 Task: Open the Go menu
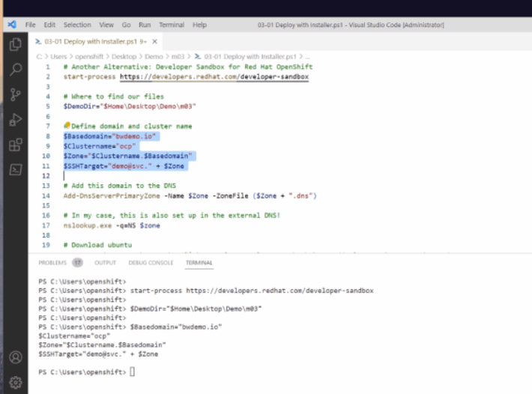pyautogui.click(x=126, y=25)
